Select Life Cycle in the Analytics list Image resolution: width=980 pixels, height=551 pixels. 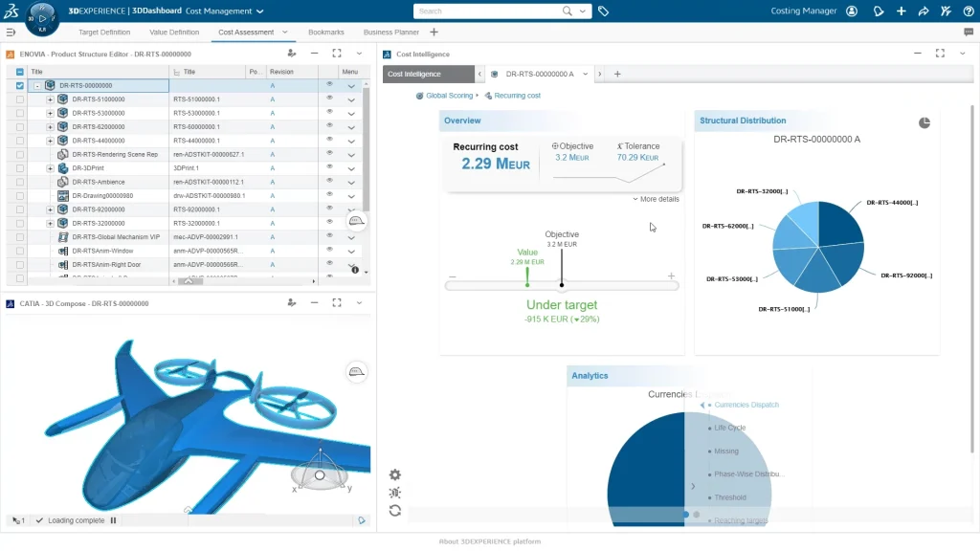coord(729,428)
